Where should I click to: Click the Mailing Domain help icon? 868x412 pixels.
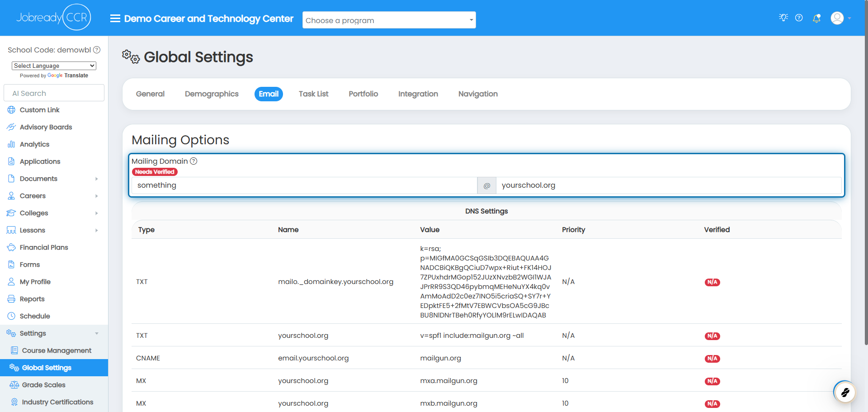pyautogui.click(x=193, y=161)
